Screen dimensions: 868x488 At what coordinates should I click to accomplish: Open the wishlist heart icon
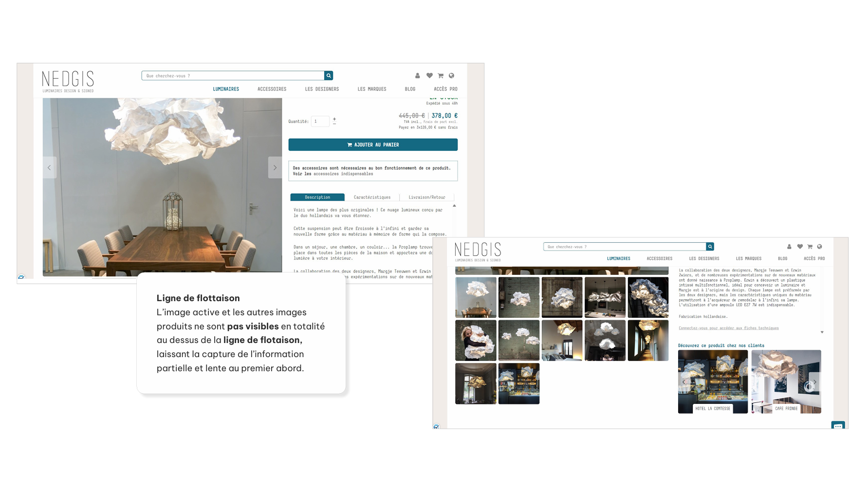(x=429, y=75)
